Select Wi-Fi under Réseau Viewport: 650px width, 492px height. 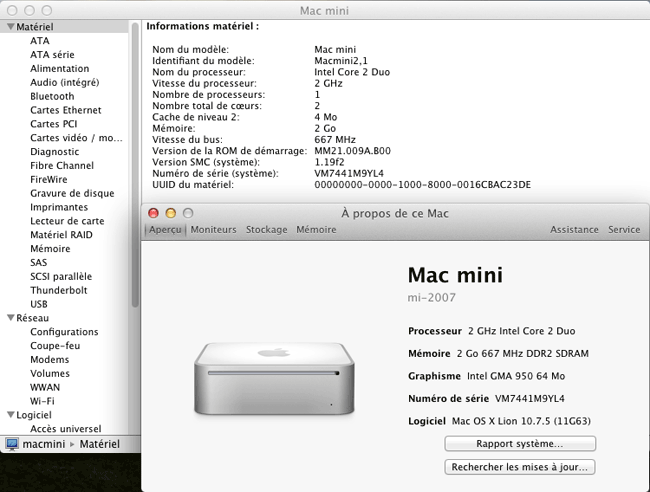[42, 401]
